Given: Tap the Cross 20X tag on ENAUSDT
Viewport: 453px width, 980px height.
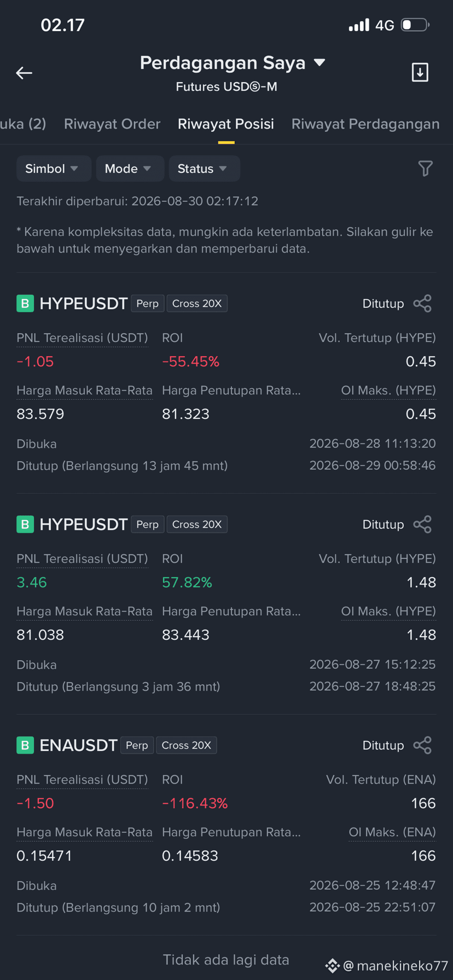Looking at the screenshot, I should click(187, 745).
